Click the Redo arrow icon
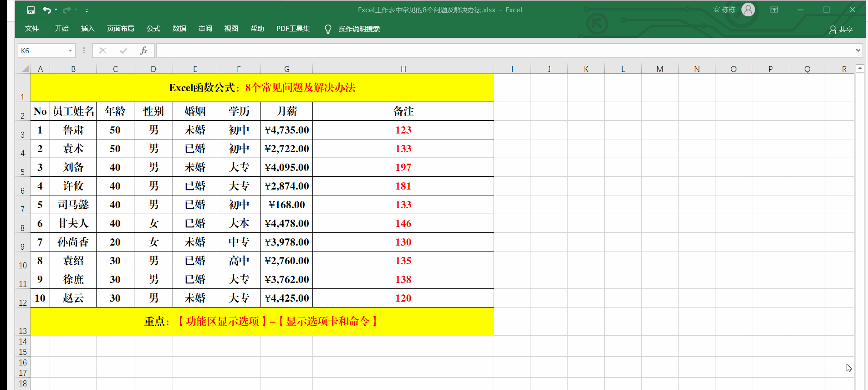This screenshot has width=868, height=390. click(67, 10)
